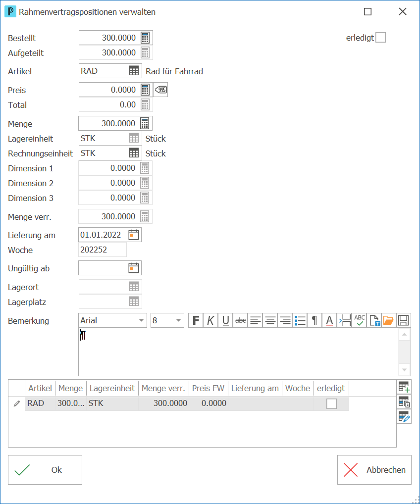Apply strikethrough using the abc icon
This screenshot has height=504, width=420.
click(241, 320)
